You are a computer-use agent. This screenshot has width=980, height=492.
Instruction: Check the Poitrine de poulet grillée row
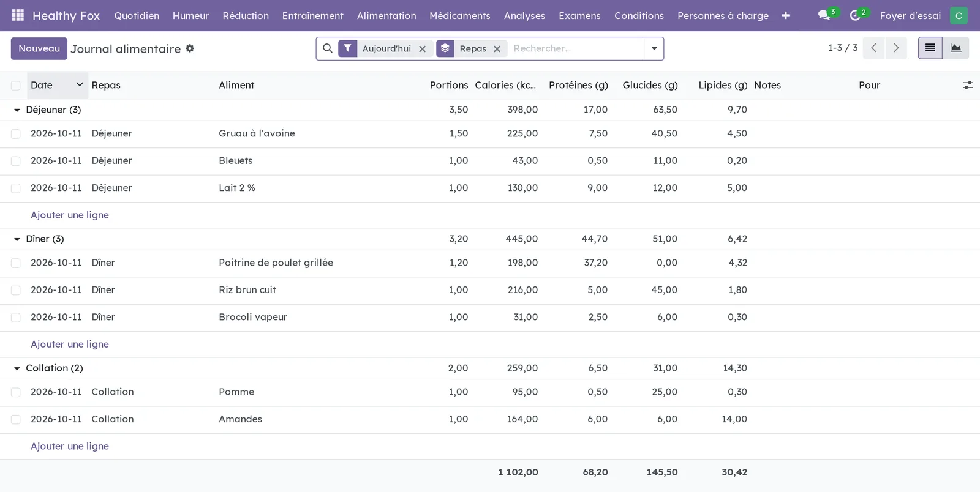tap(16, 263)
